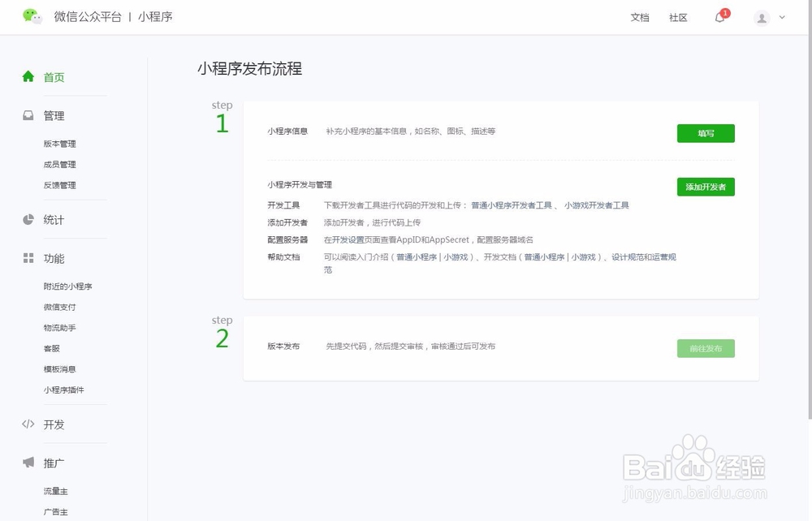Open 模板消息 in sidebar
Image resolution: width=812 pixels, height=521 pixels.
pyautogui.click(x=59, y=369)
